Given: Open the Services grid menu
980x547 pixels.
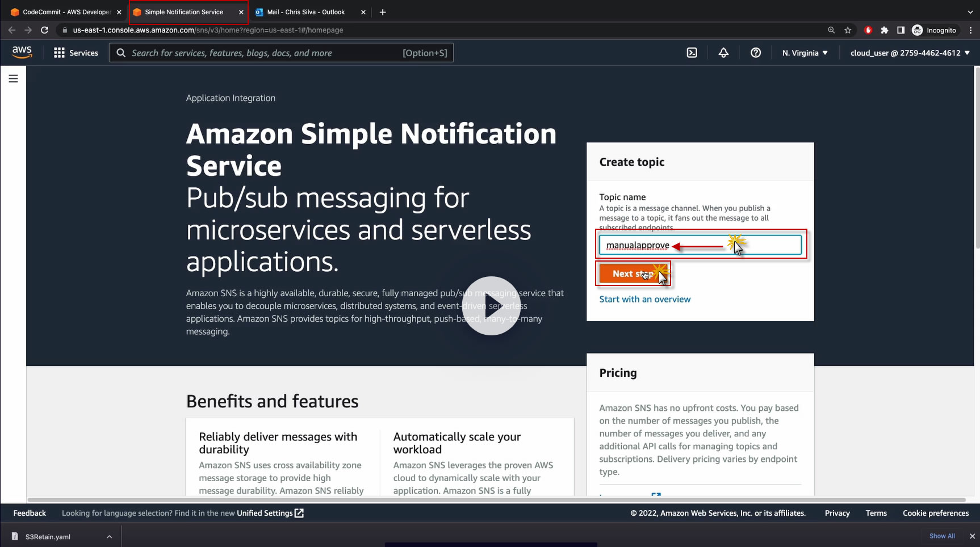Looking at the screenshot, I should [76, 53].
